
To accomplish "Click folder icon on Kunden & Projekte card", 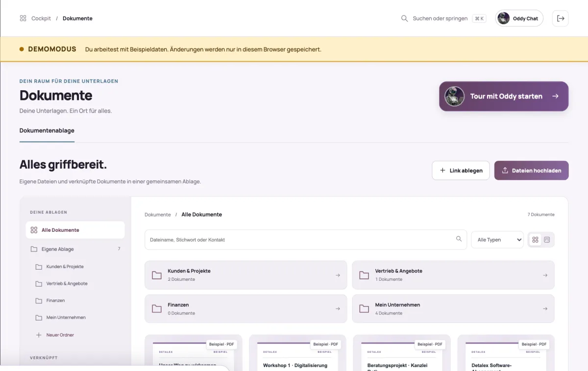I will click(157, 275).
